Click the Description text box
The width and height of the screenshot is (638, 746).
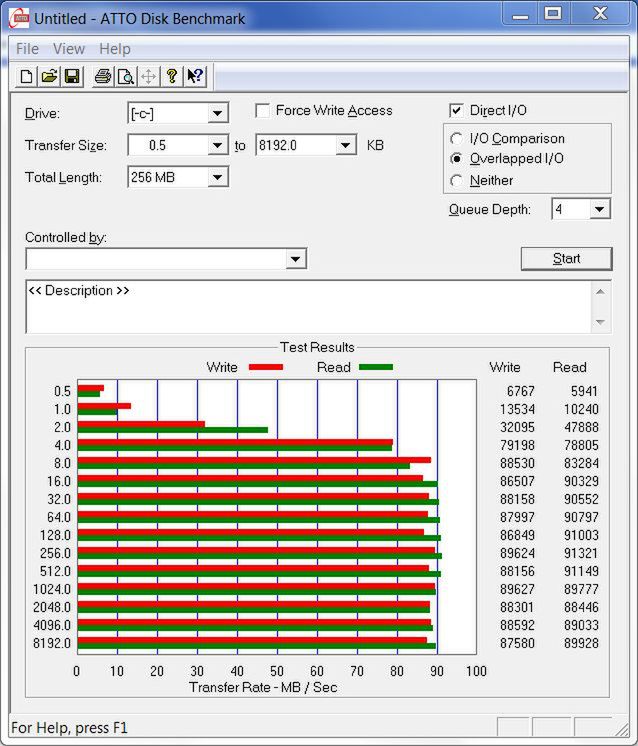coord(308,307)
